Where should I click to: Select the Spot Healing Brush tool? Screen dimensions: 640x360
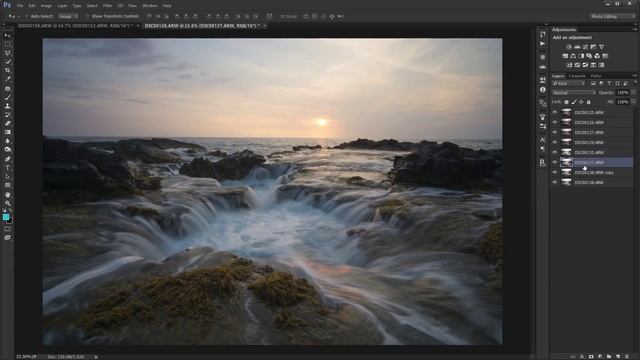7,89
